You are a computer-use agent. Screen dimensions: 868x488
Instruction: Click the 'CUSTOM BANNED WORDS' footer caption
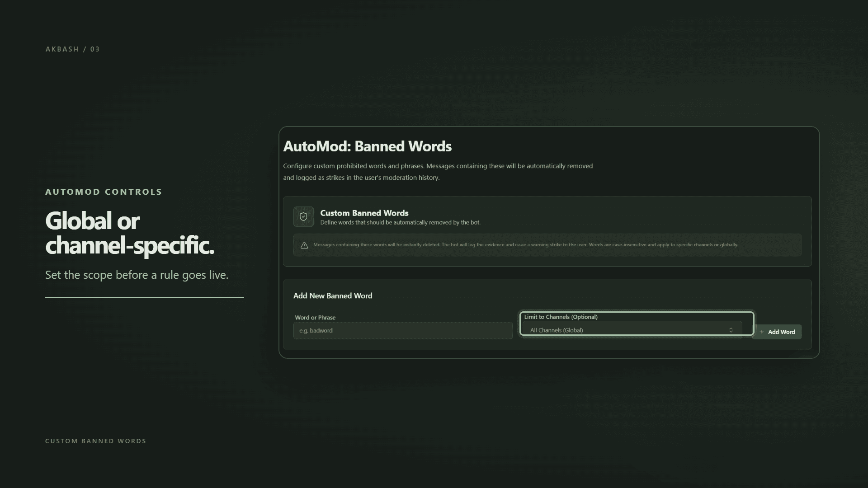(x=96, y=441)
